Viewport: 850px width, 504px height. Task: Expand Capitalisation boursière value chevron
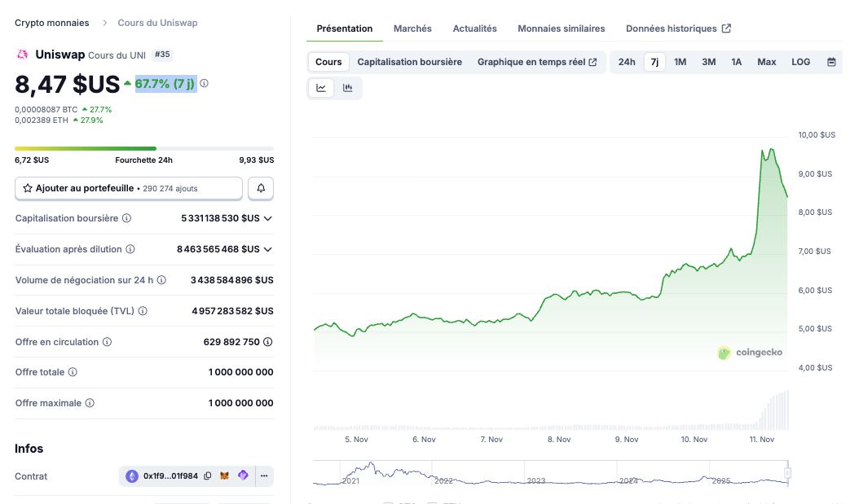point(268,218)
